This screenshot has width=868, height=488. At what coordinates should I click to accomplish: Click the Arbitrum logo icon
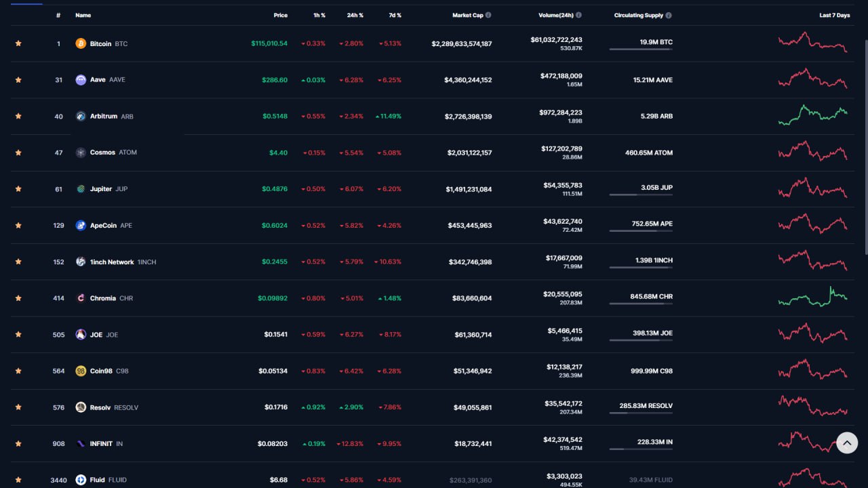click(81, 116)
